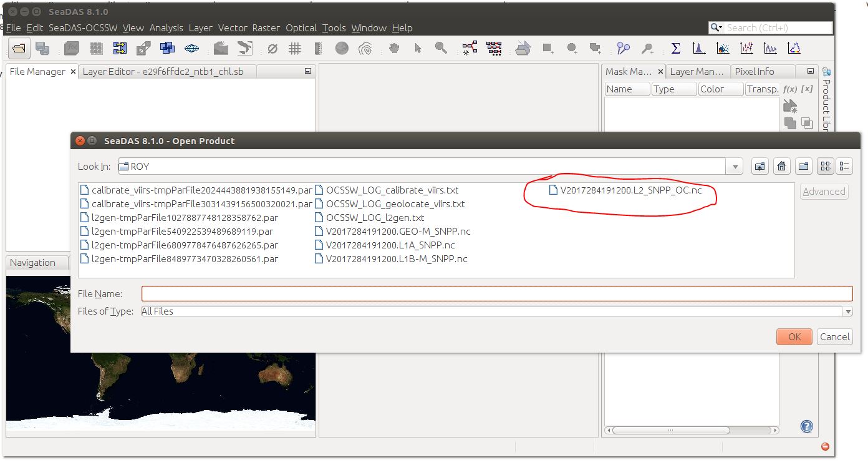
Task: Click the Home directory button in dialog
Action: [781, 167]
